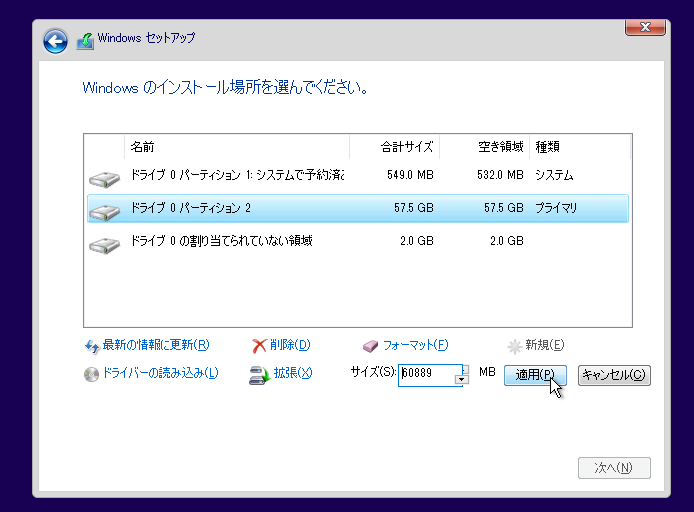
Task: Click the disabled 新規(E) link
Action: (544, 345)
